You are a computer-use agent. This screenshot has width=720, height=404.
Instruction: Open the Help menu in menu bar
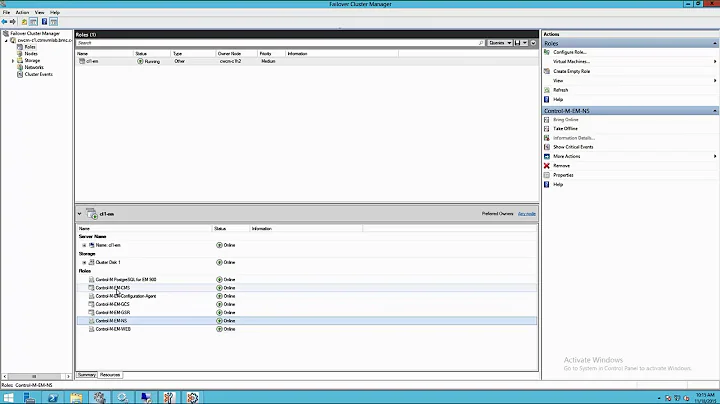tap(55, 12)
